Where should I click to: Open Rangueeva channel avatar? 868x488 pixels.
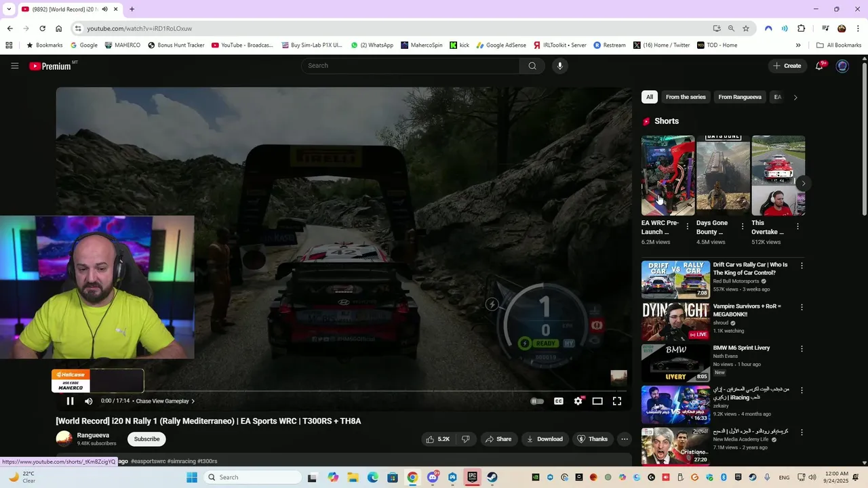click(x=64, y=439)
